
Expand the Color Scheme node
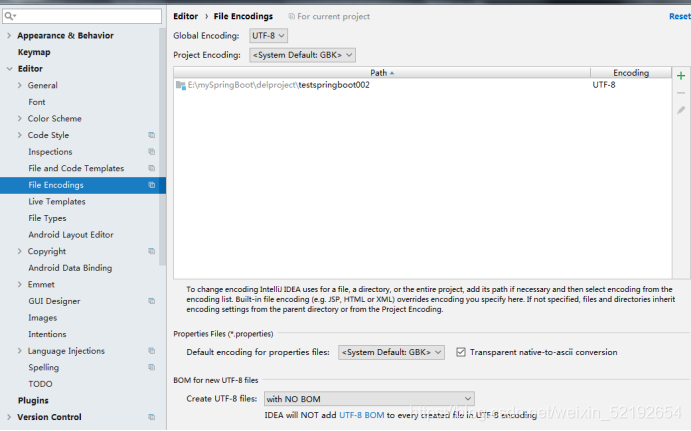(x=19, y=119)
